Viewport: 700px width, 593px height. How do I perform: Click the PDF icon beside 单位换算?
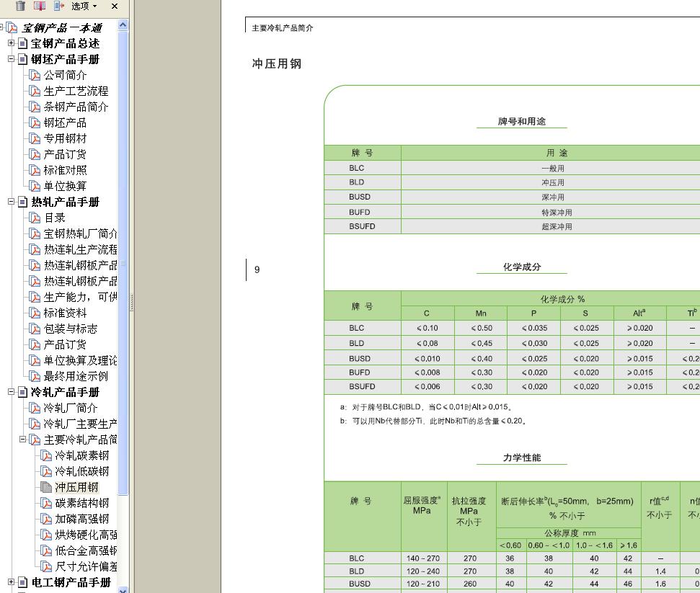click(x=35, y=186)
